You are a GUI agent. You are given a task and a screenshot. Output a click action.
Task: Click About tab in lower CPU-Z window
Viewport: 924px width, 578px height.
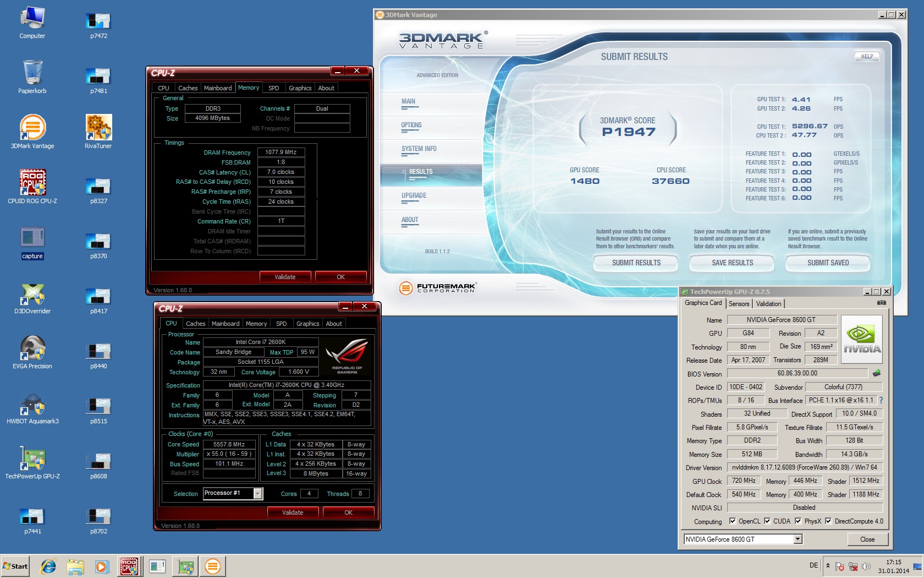[334, 324]
